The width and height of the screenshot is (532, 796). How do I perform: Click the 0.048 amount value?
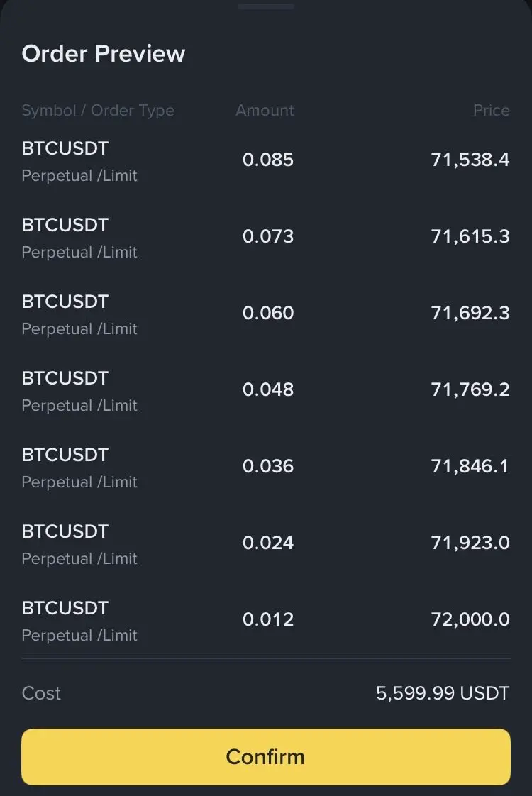point(268,389)
